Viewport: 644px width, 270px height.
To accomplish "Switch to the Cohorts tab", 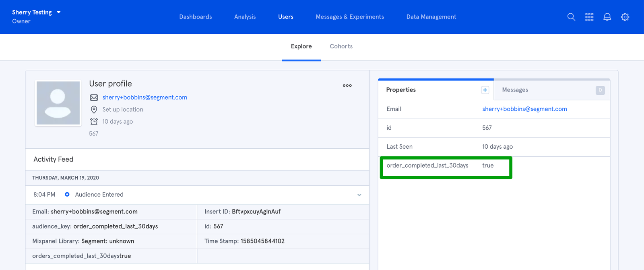I will [341, 46].
